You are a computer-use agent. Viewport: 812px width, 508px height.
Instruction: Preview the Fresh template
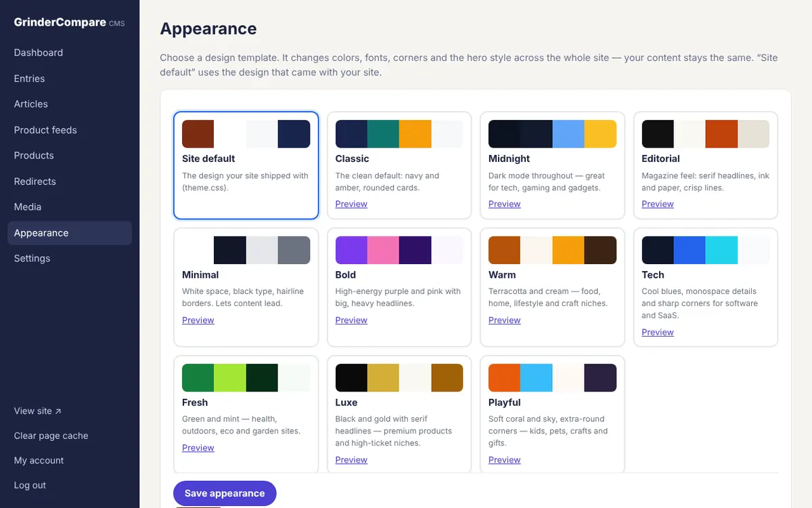pyautogui.click(x=198, y=448)
